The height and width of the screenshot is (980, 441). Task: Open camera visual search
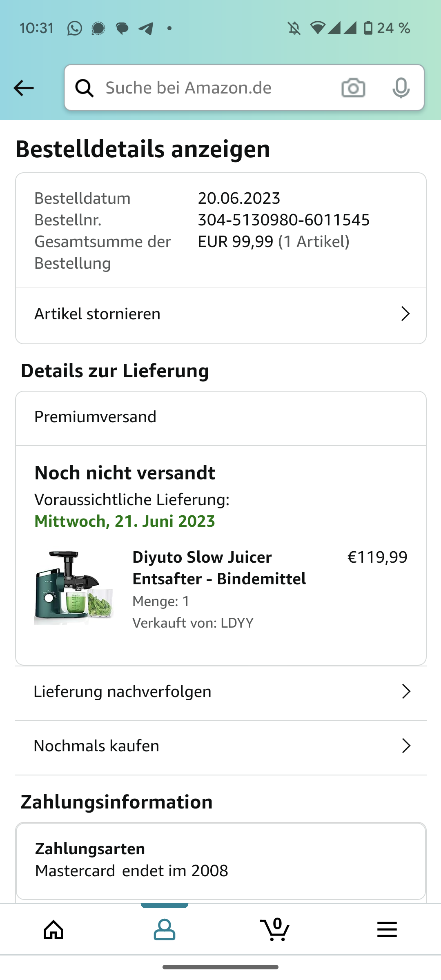click(x=353, y=88)
